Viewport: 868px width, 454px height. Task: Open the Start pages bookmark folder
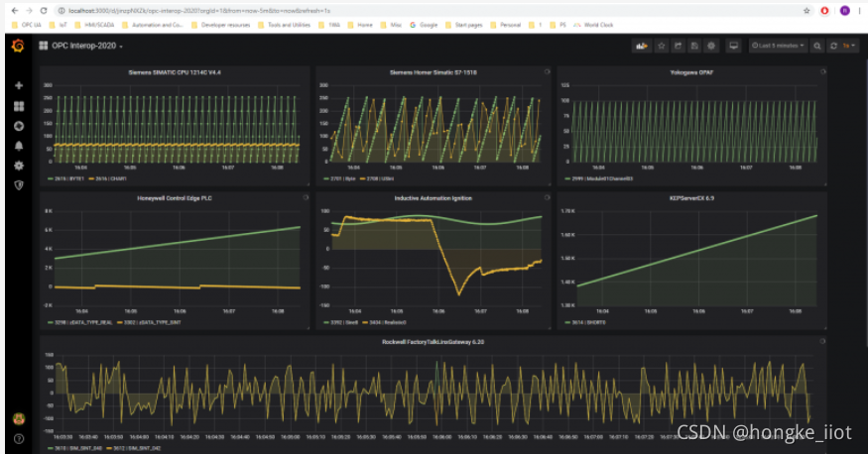pos(464,25)
